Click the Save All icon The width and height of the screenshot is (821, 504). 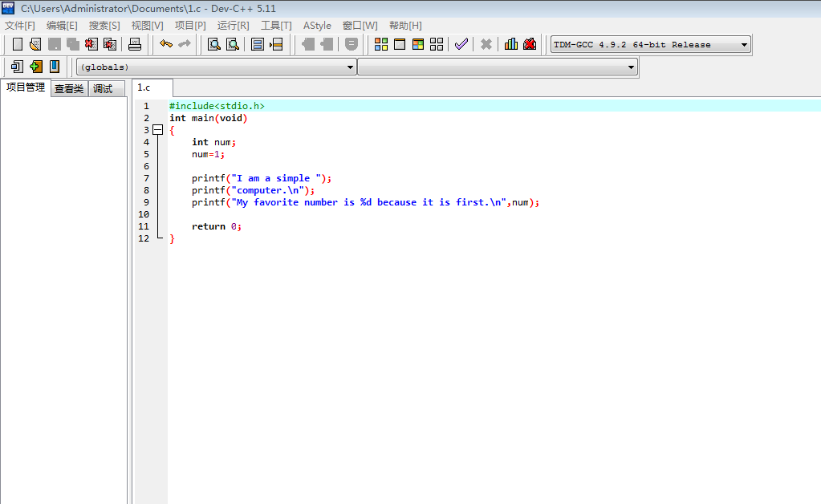(x=73, y=44)
